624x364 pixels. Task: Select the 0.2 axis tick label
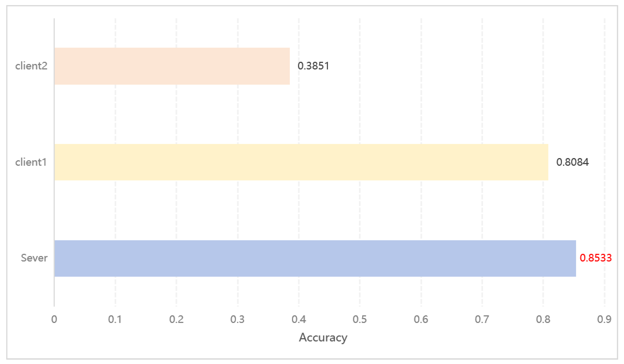(x=176, y=319)
